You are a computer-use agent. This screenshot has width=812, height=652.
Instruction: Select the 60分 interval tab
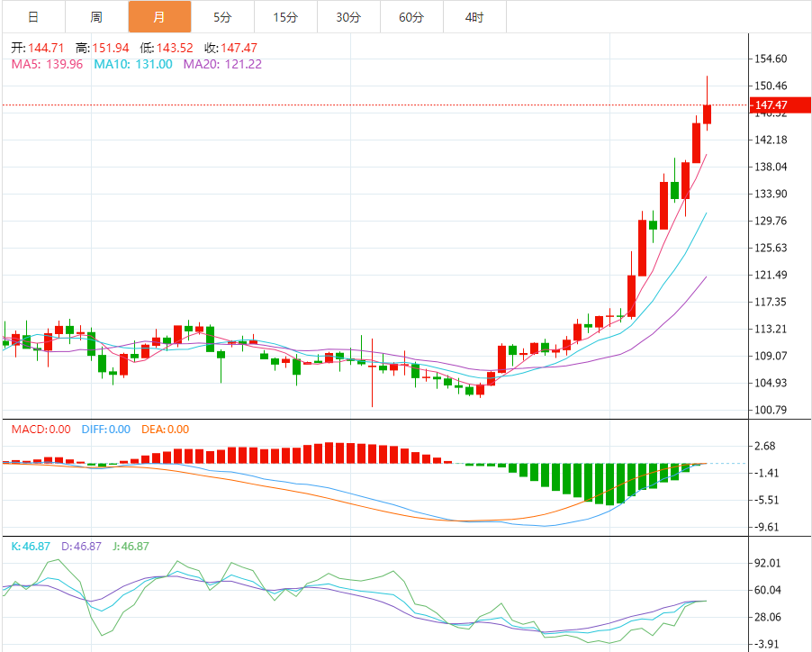411,17
